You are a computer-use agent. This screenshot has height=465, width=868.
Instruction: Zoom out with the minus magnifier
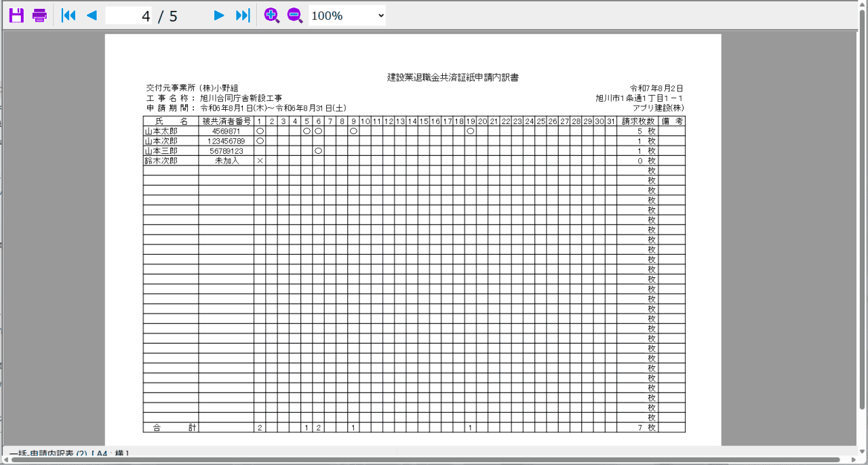(295, 16)
